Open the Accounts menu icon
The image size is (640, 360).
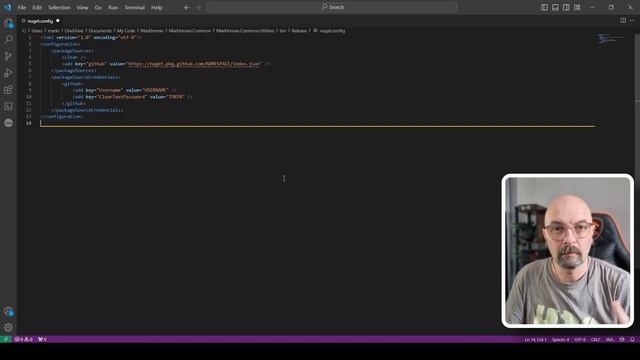[8, 311]
